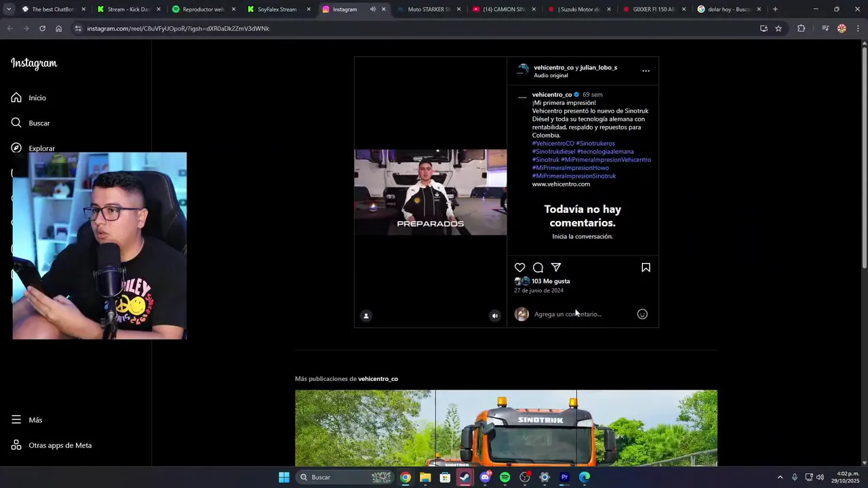Viewport: 868px width, 488px height.
Task: Switch to 'Suzuki Motor' tab
Action: coord(578,9)
